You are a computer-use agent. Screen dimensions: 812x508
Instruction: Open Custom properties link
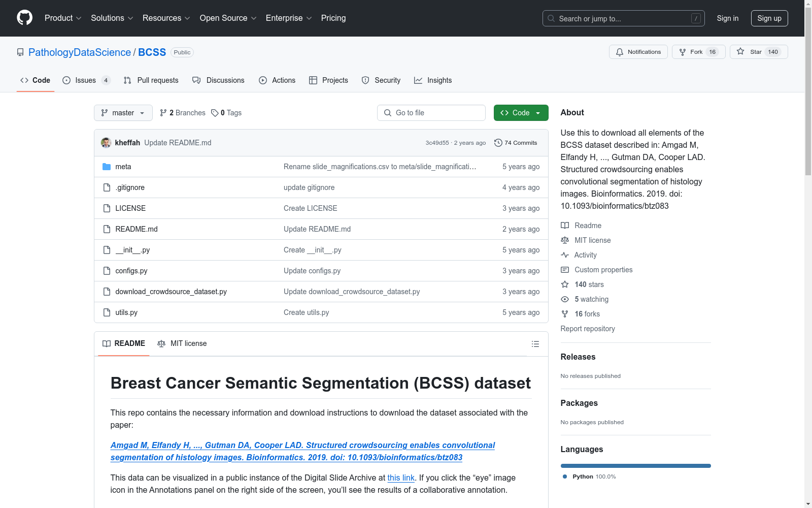coord(597,270)
